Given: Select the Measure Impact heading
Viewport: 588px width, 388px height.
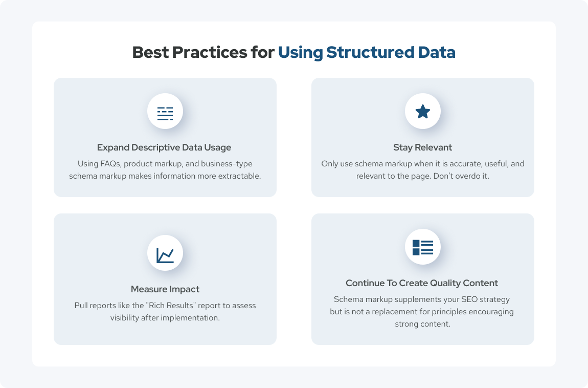Looking at the screenshot, I should coord(165,289).
